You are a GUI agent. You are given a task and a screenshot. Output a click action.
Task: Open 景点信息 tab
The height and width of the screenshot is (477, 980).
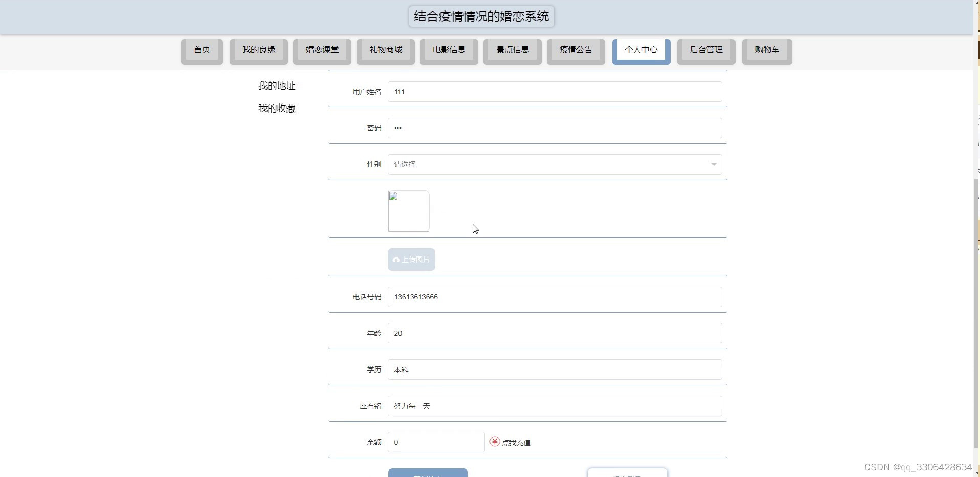tap(513, 52)
